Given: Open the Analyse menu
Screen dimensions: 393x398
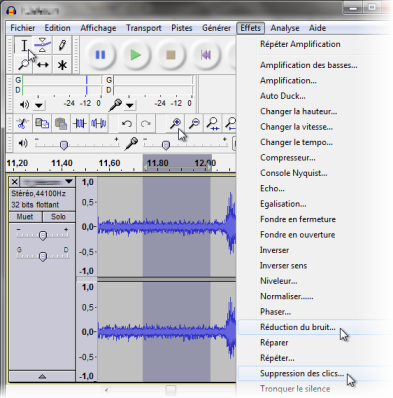Looking at the screenshot, I should click(285, 28).
